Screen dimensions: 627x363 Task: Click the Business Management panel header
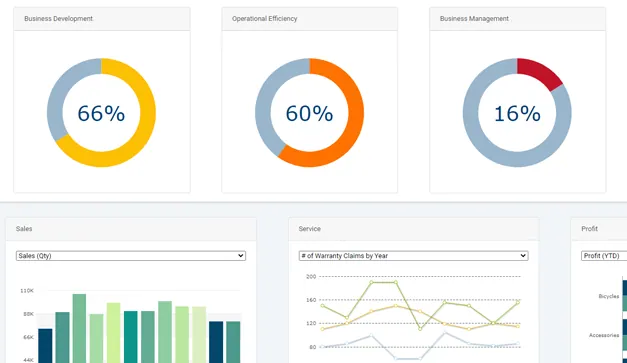[x=517, y=19]
